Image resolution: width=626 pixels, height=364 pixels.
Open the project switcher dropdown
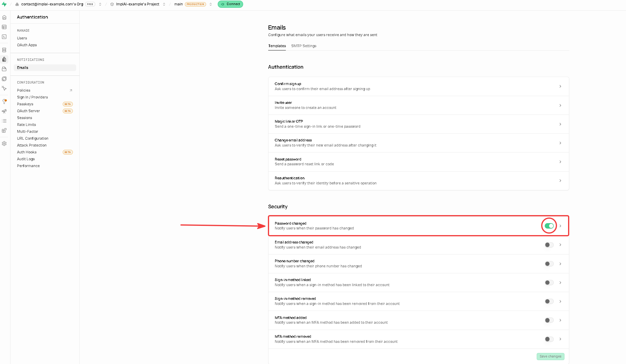coord(164,4)
